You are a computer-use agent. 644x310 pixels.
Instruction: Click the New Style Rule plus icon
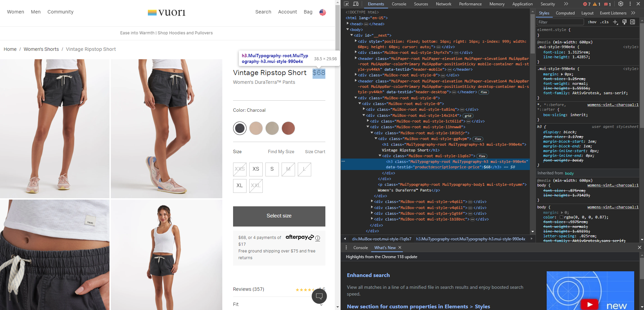click(x=616, y=22)
